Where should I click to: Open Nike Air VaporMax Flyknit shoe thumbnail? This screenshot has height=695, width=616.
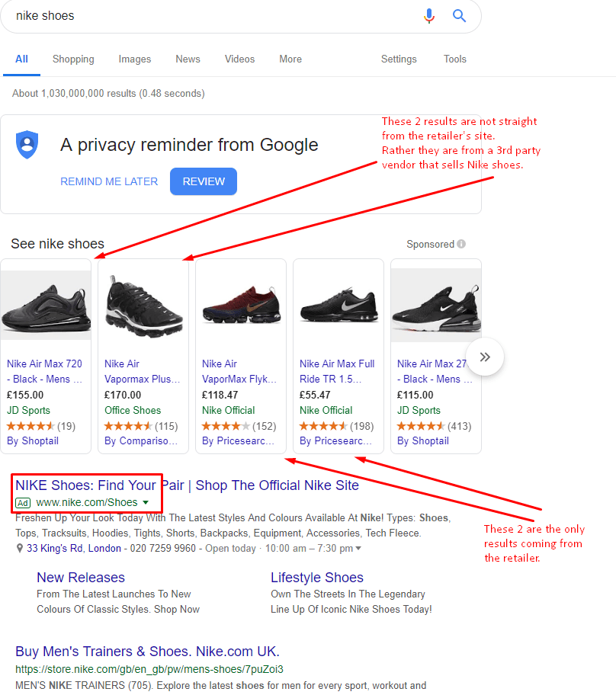(241, 306)
